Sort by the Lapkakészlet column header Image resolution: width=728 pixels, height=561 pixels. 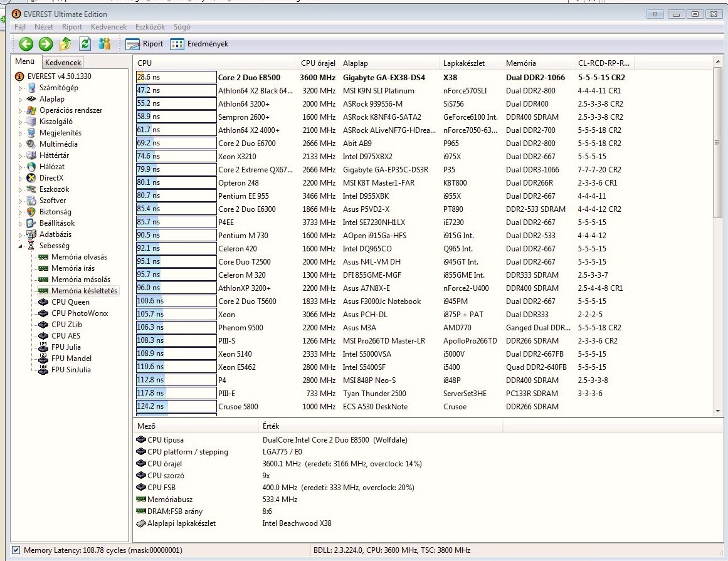pyautogui.click(x=470, y=63)
